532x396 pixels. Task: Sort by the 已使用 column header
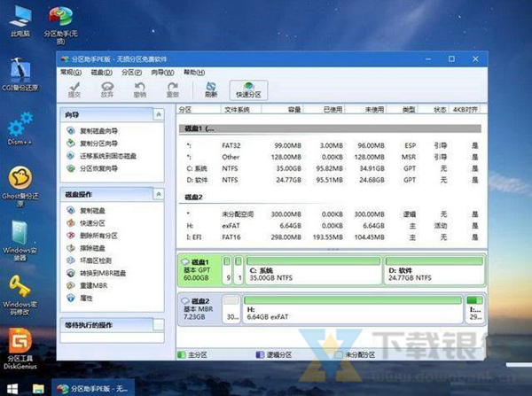pyautogui.click(x=324, y=110)
